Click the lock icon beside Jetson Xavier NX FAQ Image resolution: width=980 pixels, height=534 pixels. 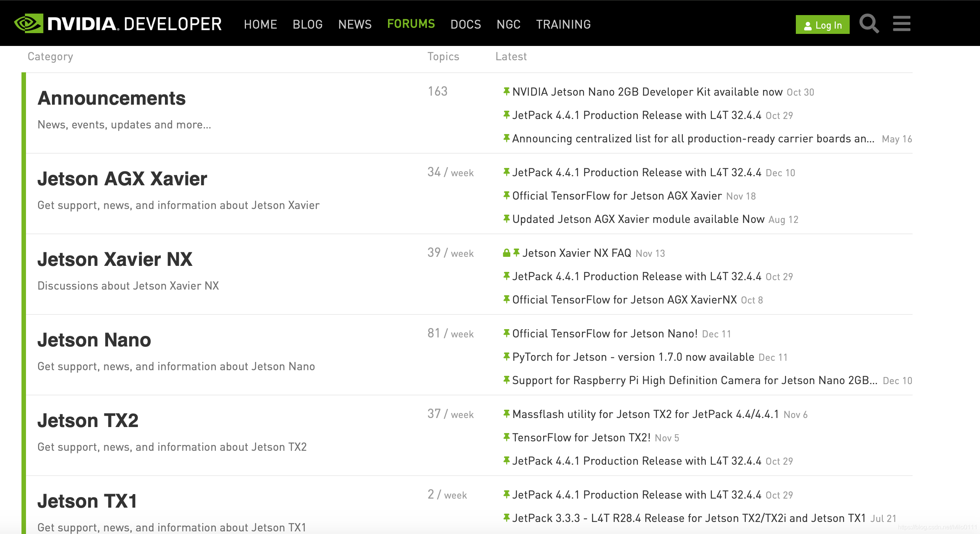point(506,253)
